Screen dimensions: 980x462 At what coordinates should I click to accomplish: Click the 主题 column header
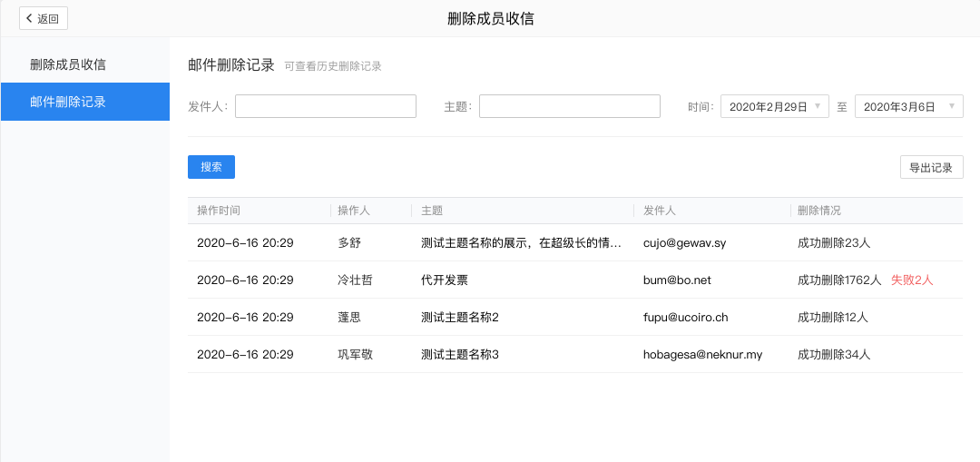(432, 211)
